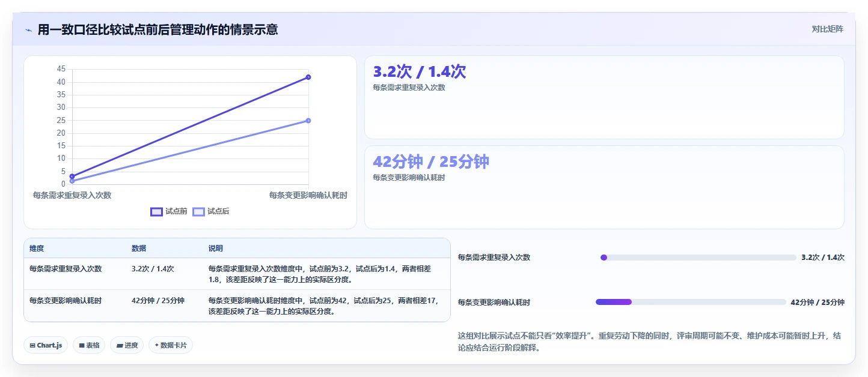The height and width of the screenshot is (377, 868).
Task: Toggle the 试点前 legend swatch
Action: coord(156,211)
